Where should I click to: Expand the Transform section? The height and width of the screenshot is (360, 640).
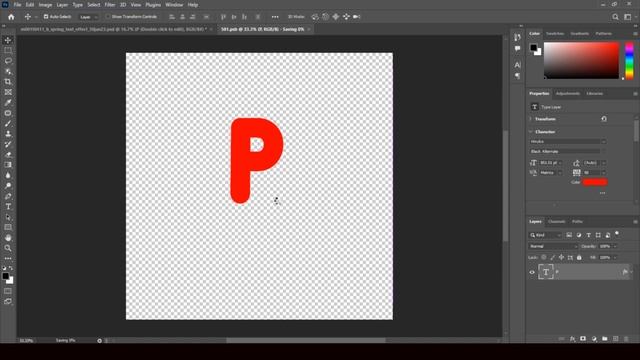pyautogui.click(x=531, y=119)
